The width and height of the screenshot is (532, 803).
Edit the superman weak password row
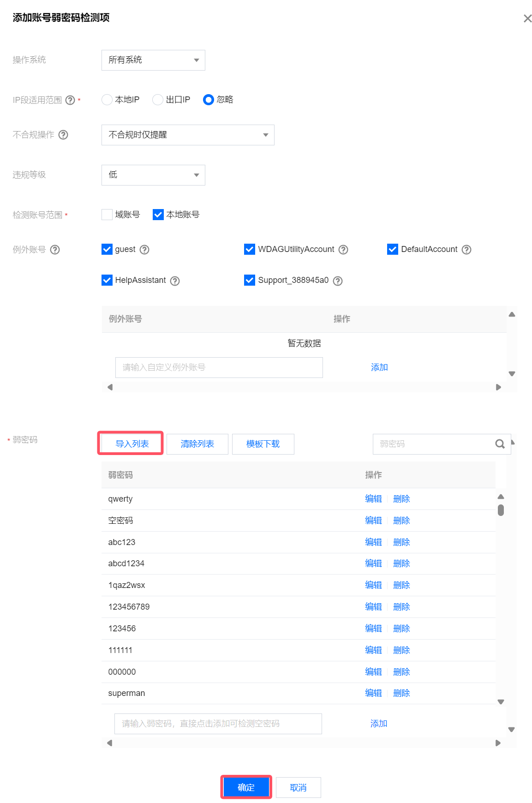pos(373,693)
